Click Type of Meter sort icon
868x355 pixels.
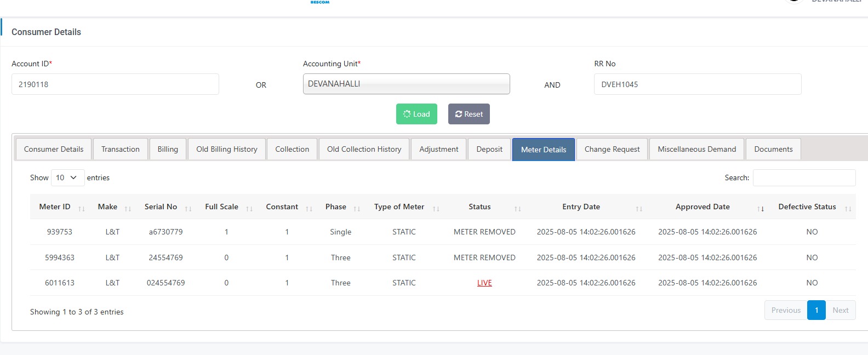436,208
